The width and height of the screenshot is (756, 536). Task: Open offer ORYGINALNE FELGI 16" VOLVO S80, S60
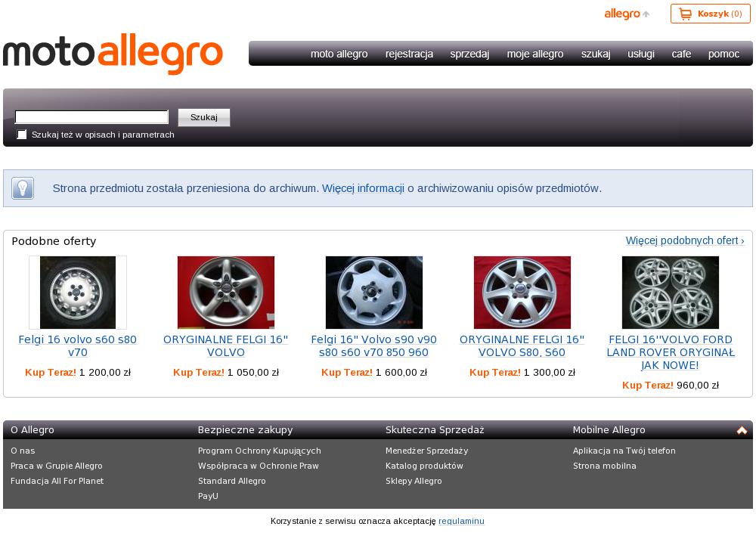pos(522,346)
